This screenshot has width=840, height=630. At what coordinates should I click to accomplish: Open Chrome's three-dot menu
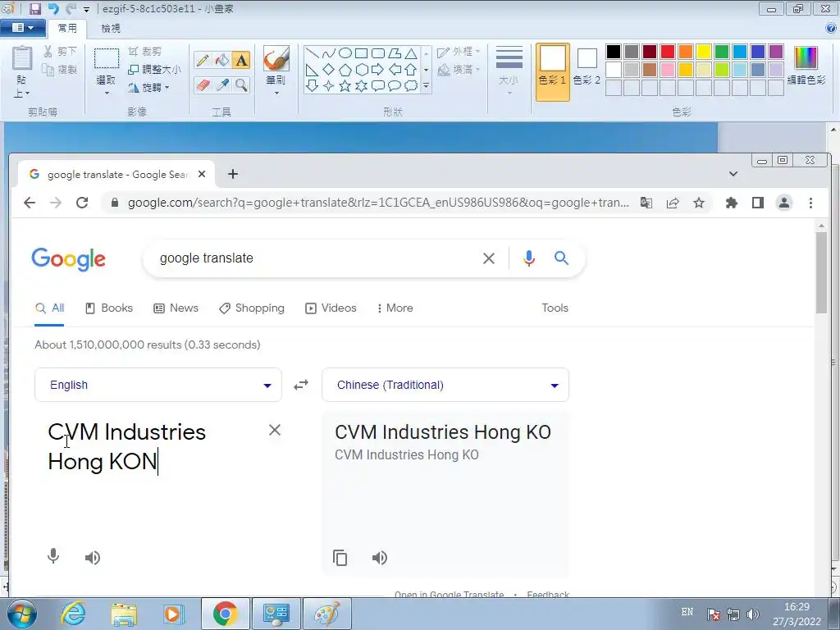pyautogui.click(x=810, y=203)
